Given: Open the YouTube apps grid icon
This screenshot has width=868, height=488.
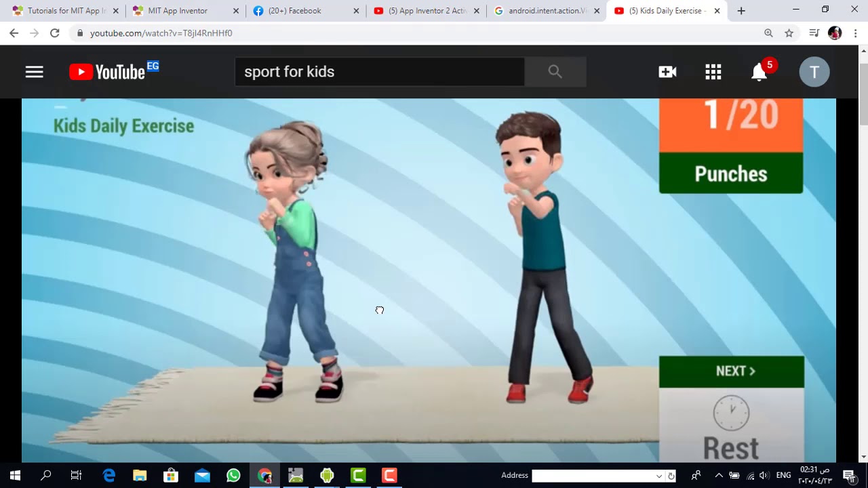Looking at the screenshot, I should pos(713,72).
